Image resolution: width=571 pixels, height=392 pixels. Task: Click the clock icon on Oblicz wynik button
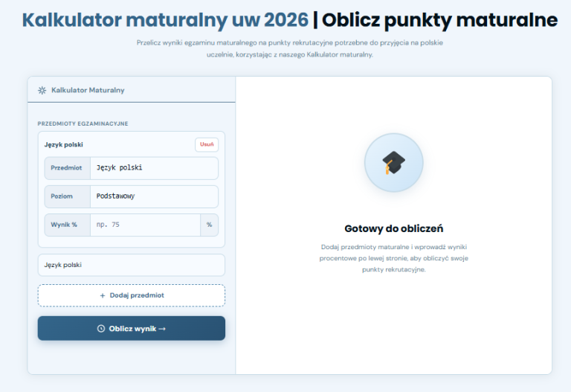point(101,329)
